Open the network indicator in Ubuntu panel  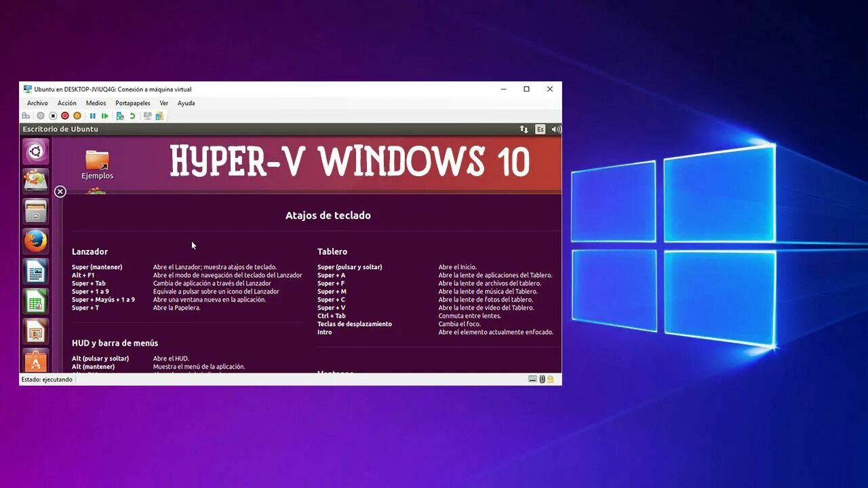(524, 129)
